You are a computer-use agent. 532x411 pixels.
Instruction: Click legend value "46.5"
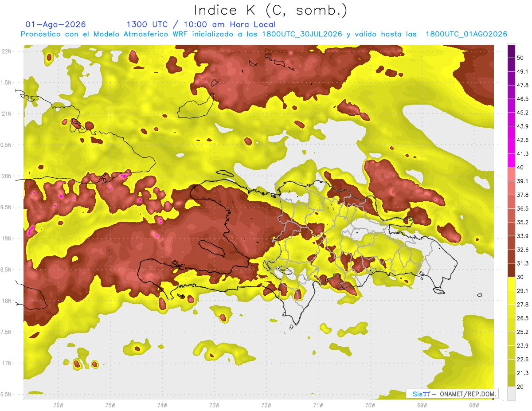coord(523,99)
